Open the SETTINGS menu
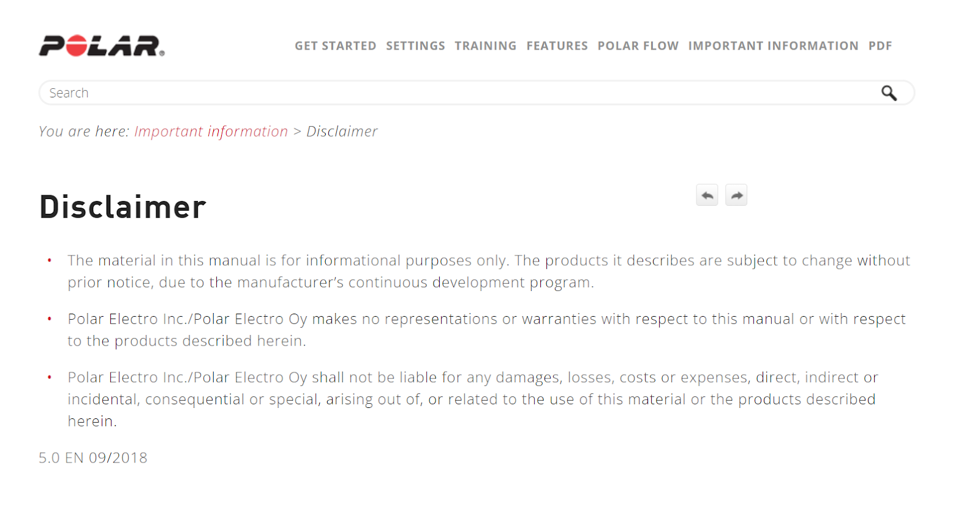 click(415, 45)
